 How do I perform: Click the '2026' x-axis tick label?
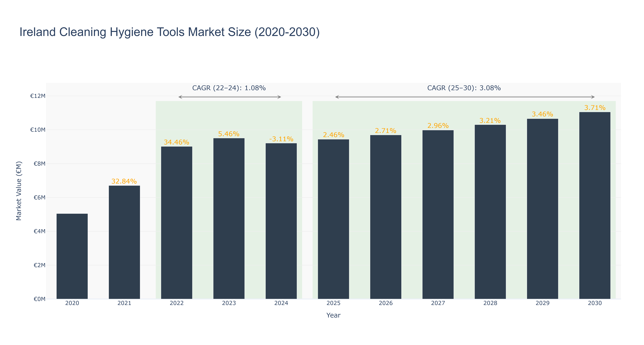385,303
